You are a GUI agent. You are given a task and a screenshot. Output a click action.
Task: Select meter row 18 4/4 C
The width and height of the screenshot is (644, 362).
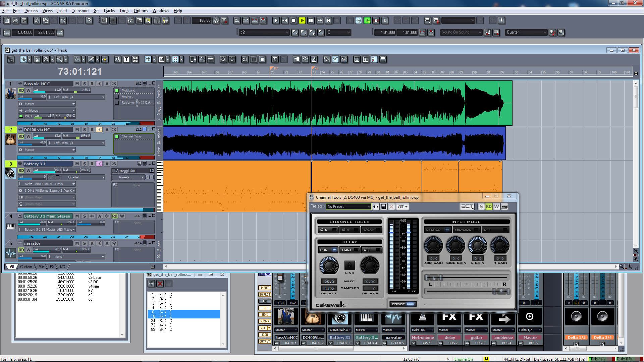tap(184, 316)
